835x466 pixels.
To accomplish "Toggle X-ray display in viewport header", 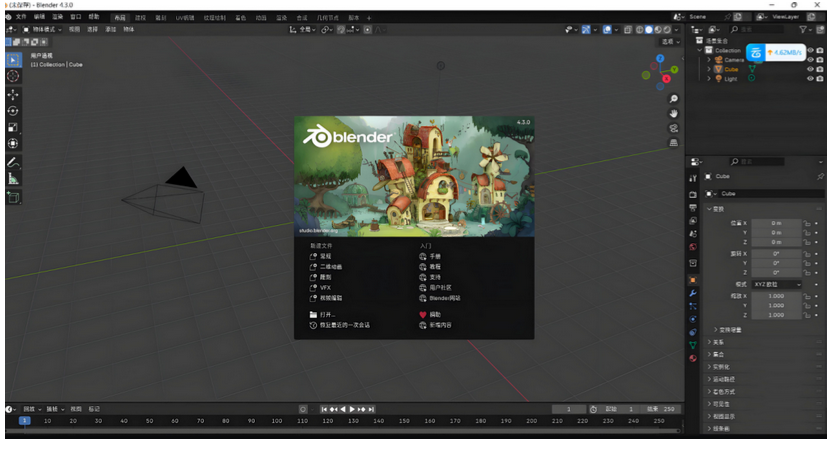I will (628, 30).
